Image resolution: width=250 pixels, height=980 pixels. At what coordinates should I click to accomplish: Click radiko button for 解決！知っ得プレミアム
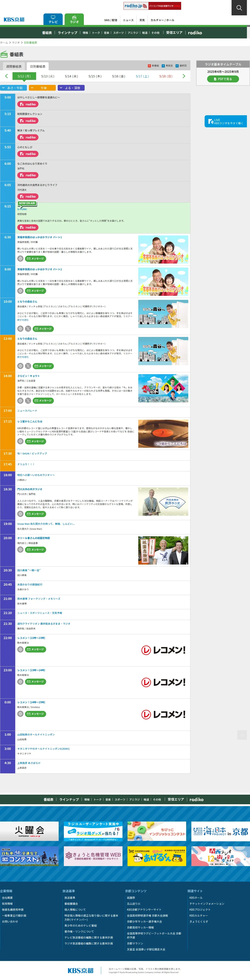click(28, 137)
